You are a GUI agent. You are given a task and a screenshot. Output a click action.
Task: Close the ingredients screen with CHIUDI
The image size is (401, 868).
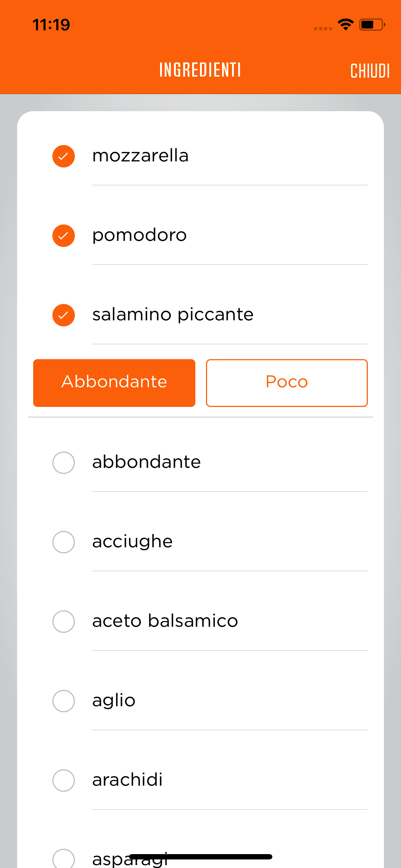click(x=370, y=71)
